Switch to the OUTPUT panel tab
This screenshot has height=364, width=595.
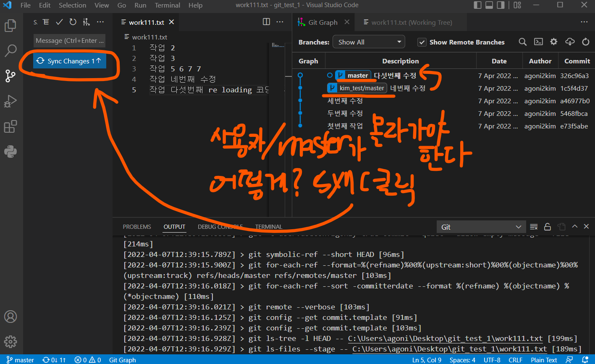(174, 227)
